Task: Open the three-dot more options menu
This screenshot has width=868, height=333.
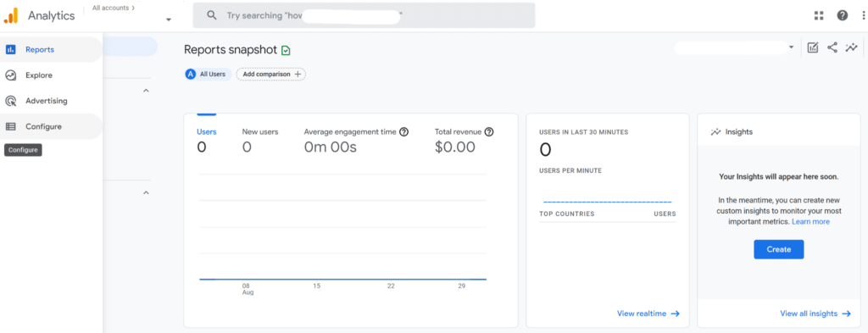Action: [863, 15]
